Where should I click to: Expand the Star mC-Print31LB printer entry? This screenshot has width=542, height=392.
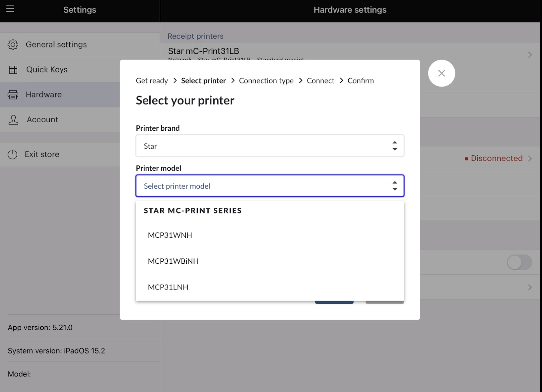coord(530,54)
